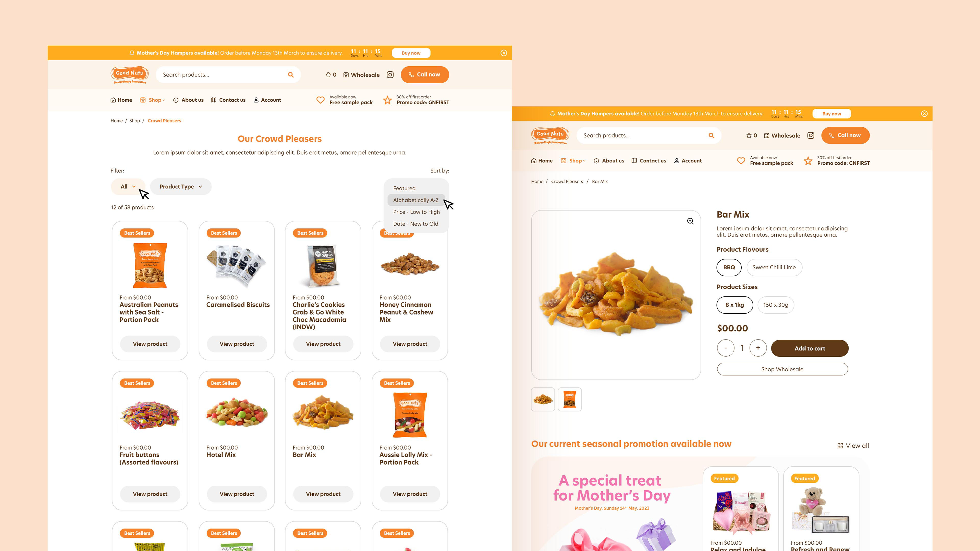
Task: Select Alphabetically A-Z sort option
Action: (x=416, y=200)
